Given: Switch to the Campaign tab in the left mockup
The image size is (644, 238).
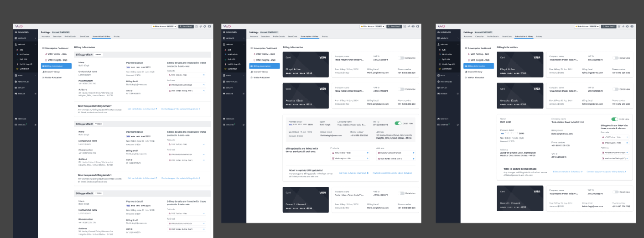Looking at the screenshot, I should pos(57,37).
